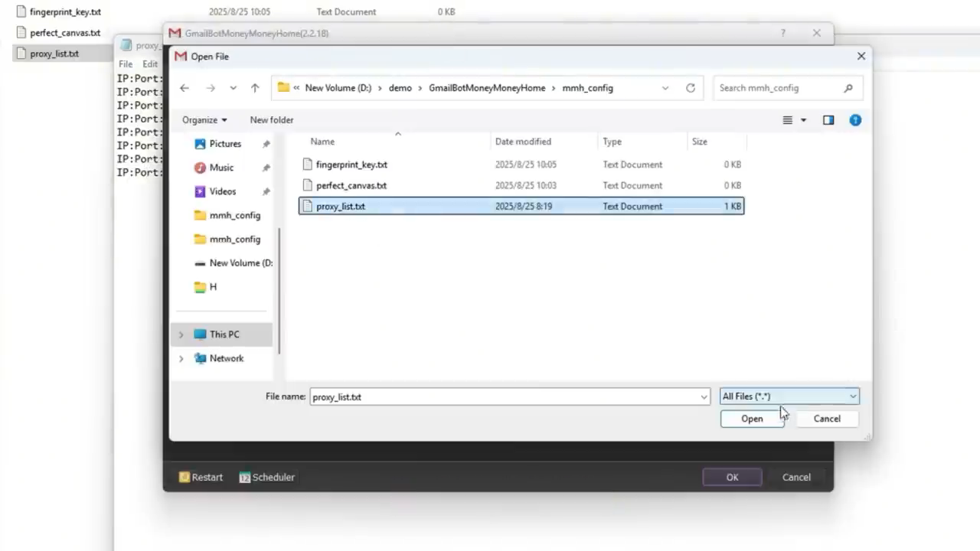
Task: Open the view options dropdown arrow
Action: [x=803, y=120]
